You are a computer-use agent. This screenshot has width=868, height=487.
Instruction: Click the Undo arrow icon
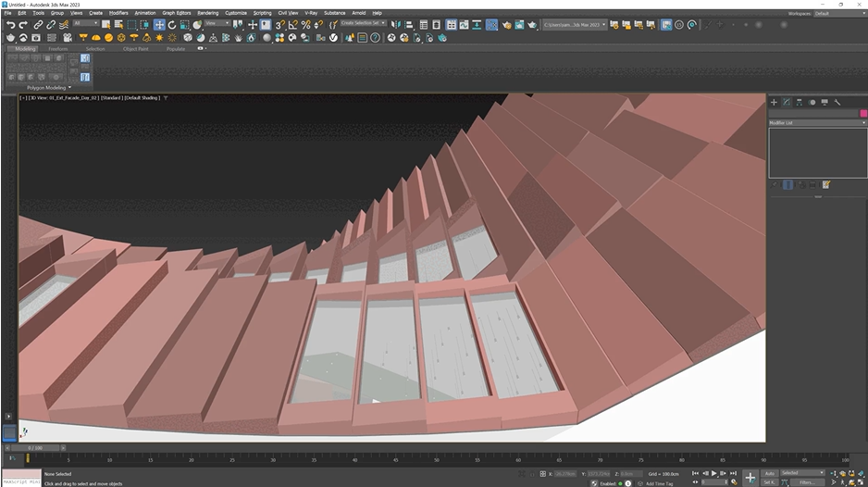tap(10, 25)
